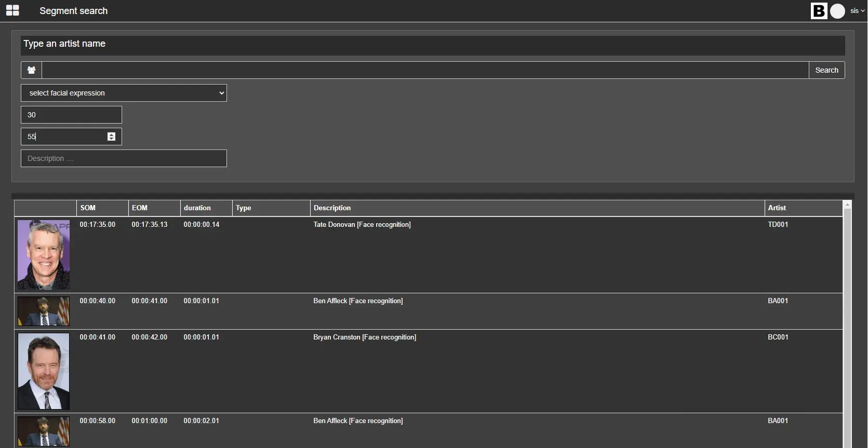Click the Artist column header
The height and width of the screenshot is (448, 868).
(777, 208)
